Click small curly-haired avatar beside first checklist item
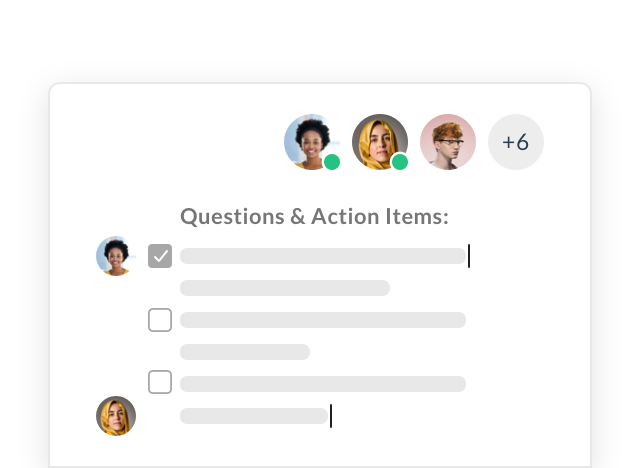 115,256
